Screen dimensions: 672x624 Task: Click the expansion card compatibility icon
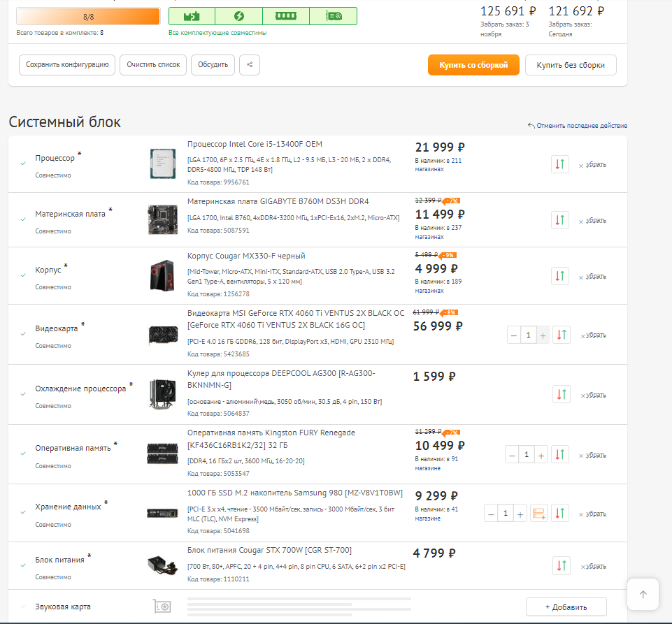pos(334,16)
